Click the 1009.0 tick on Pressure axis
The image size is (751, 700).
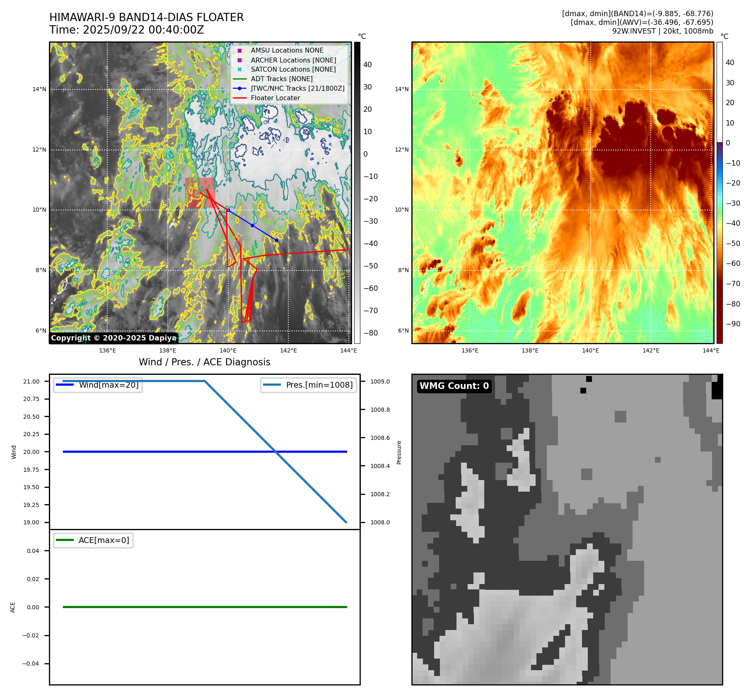coord(380,381)
